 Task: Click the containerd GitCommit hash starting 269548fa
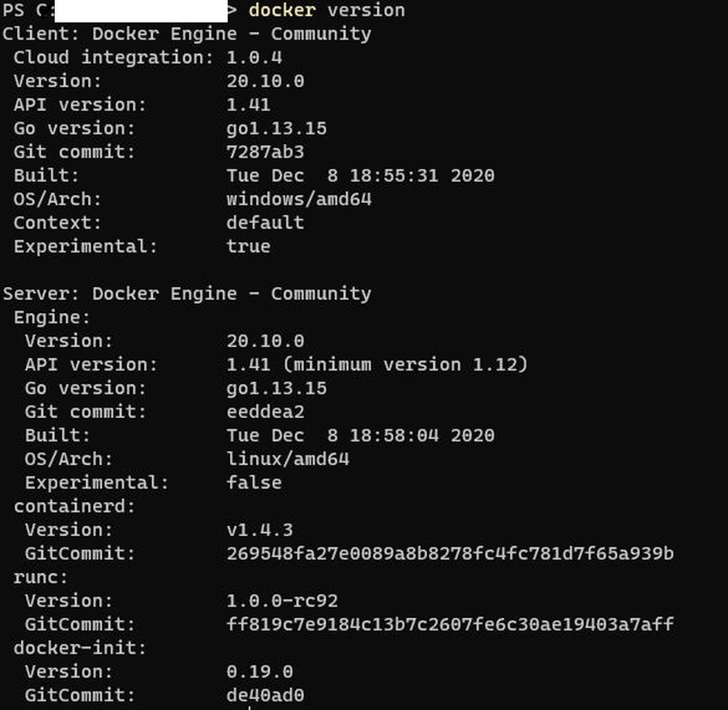450,554
